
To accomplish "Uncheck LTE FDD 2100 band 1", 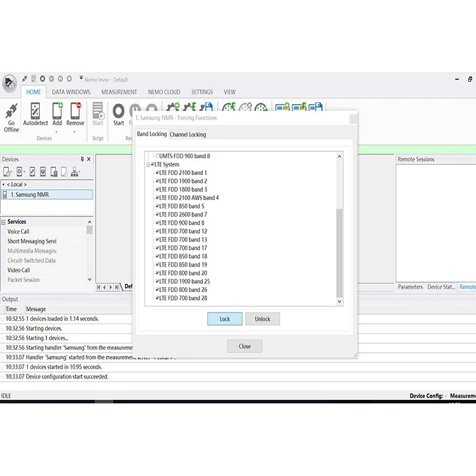I will [157, 173].
